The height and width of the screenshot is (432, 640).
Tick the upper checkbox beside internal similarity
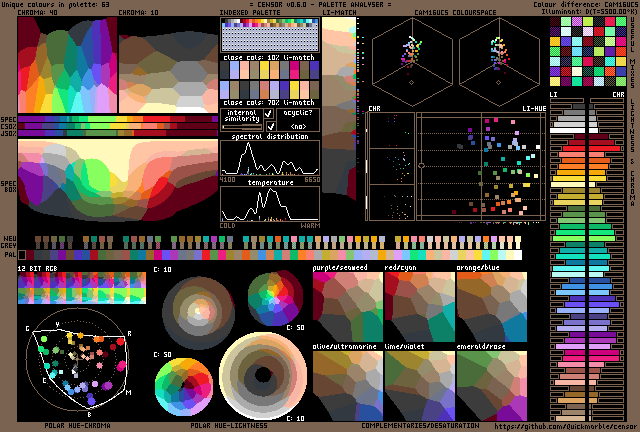[268, 115]
